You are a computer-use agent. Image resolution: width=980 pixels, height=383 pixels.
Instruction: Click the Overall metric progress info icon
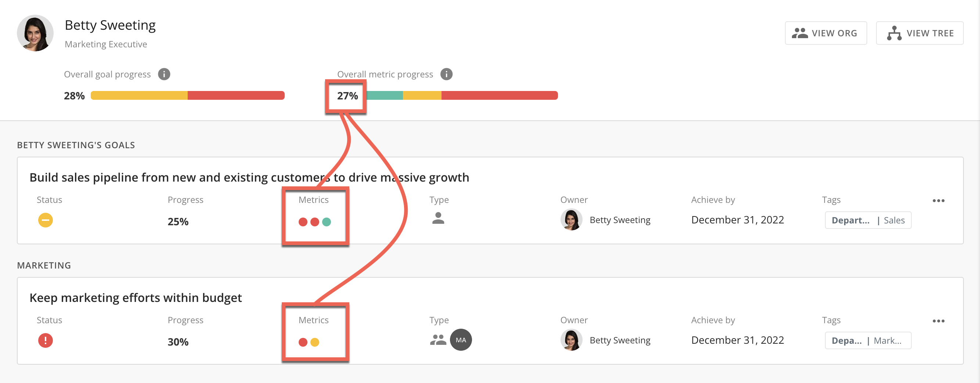(446, 74)
